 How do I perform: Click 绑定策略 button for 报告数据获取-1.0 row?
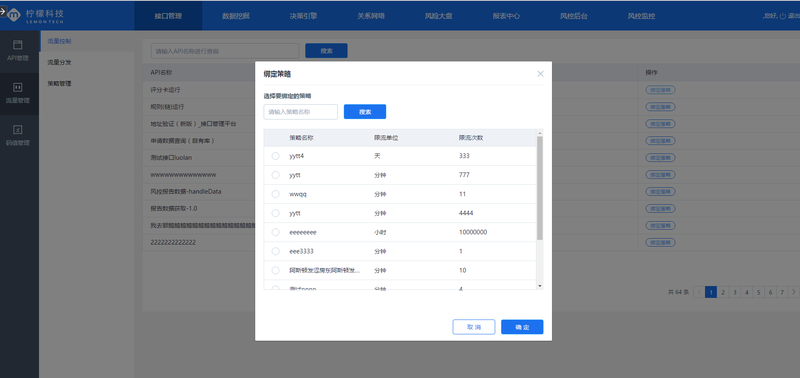(660, 209)
